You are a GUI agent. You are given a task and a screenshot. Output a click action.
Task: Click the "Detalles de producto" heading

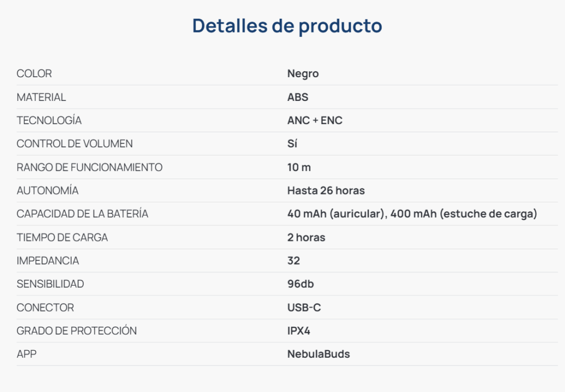click(x=287, y=26)
